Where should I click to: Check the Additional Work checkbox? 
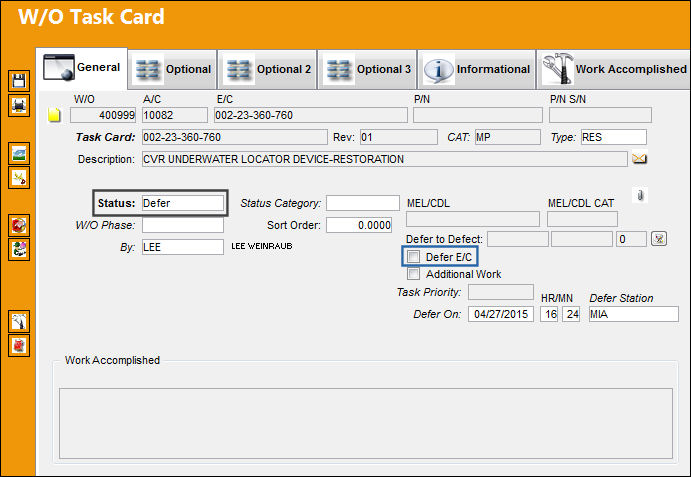coord(413,274)
